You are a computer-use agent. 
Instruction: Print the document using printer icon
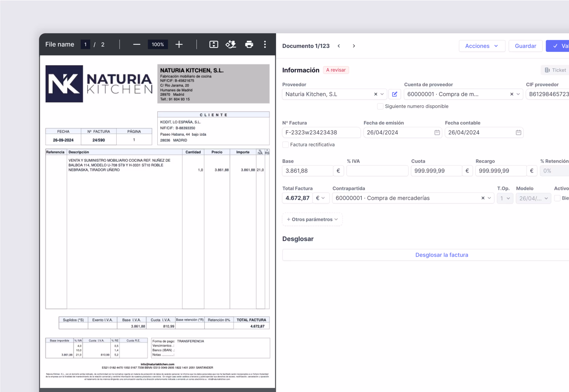click(249, 44)
